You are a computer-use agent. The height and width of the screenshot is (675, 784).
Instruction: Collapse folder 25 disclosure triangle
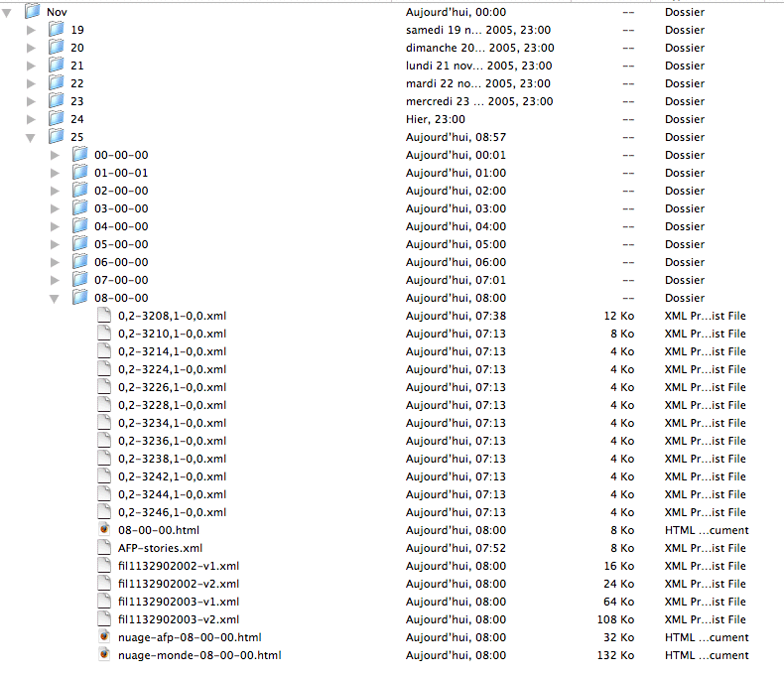tap(31, 138)
